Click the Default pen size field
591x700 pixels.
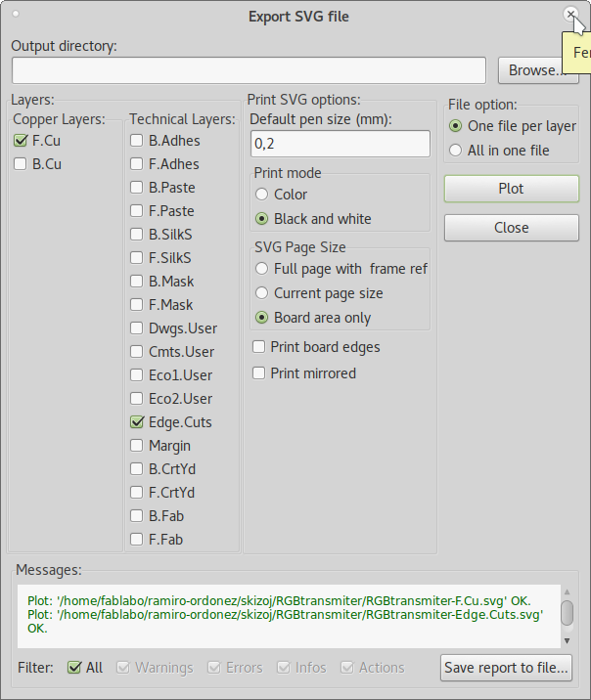click(x=341, y=144)
